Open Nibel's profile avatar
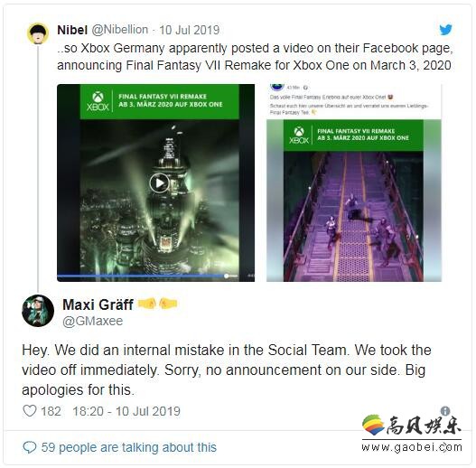Screen dimensions: 476x468 point(38,33)
